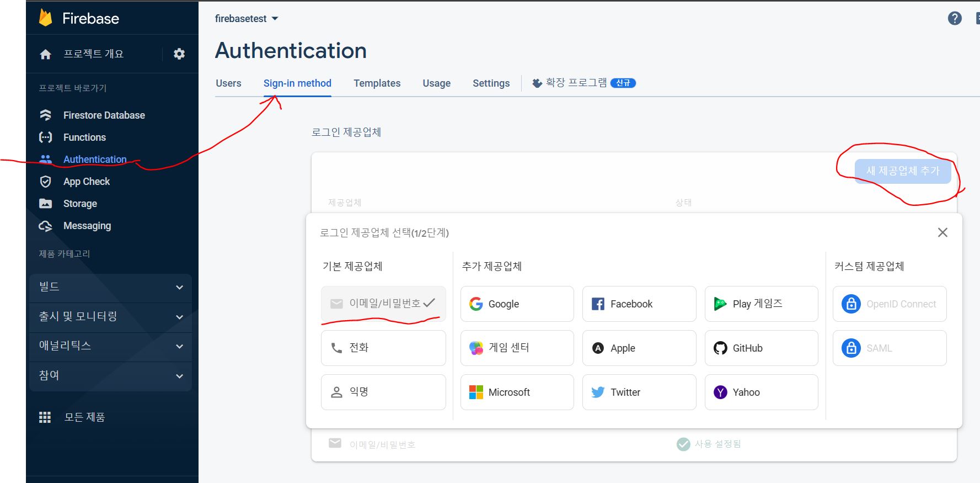Click the Game Center colorful icon
980x483 pixels.
[476, 348]
